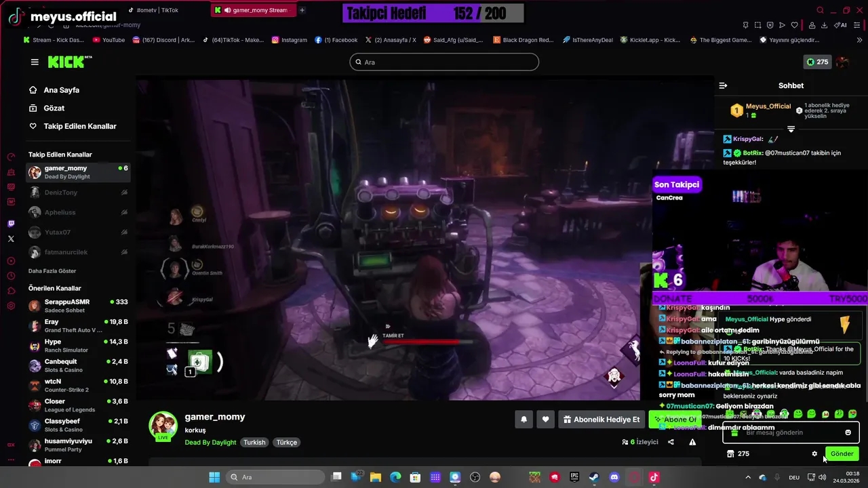This screenshot has height=488, width=868.
Task: Open the IsThereAnyDeal bookmark
Action: [587, 40]
